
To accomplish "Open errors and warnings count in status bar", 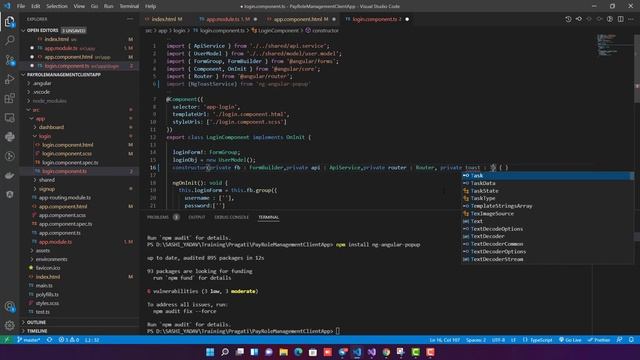I will coord(69,340).
